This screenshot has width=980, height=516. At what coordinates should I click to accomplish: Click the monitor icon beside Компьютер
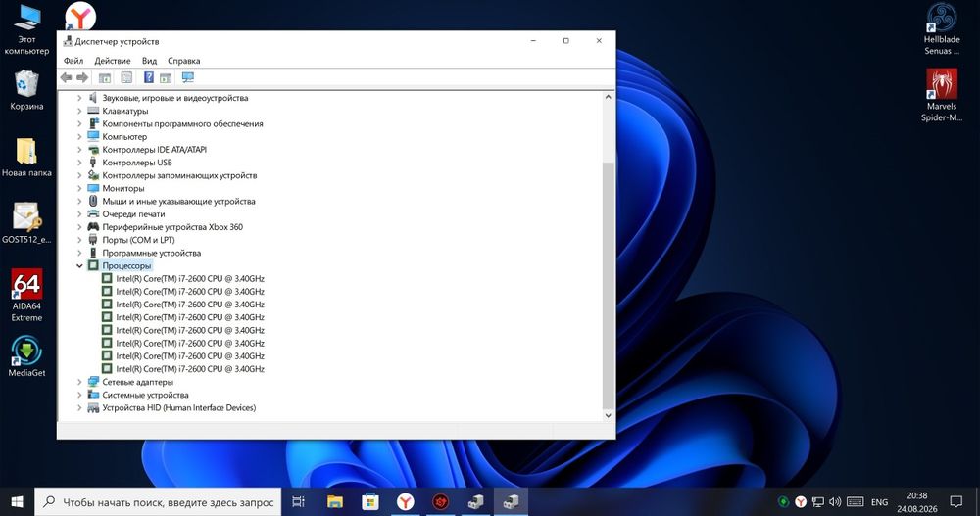coord(93,136)
